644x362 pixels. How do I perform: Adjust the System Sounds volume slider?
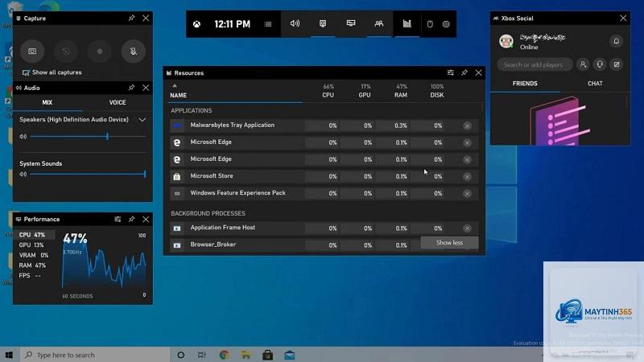(x=88, y=174)
